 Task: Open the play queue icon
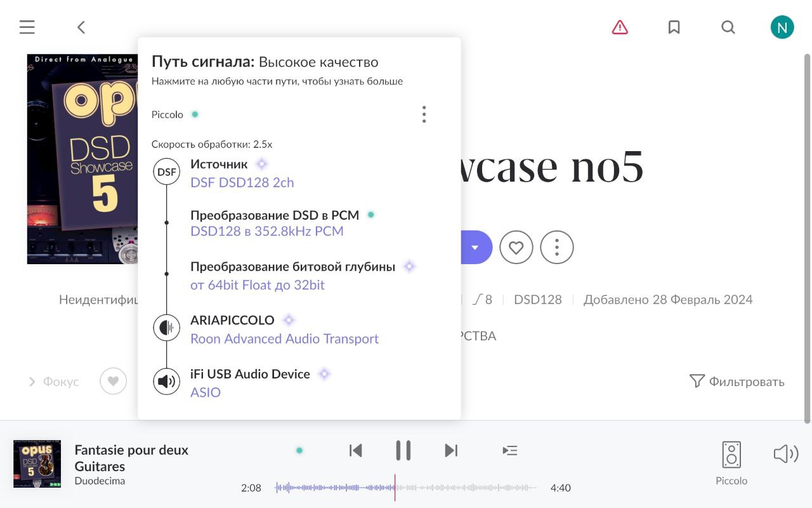click(510, 450)
